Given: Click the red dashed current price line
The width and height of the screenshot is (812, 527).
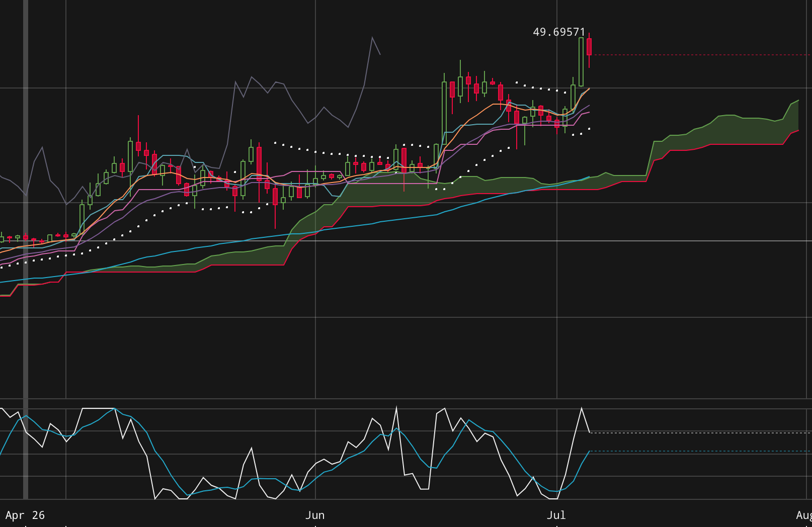Looking at the screenshot, I should 702,55.
